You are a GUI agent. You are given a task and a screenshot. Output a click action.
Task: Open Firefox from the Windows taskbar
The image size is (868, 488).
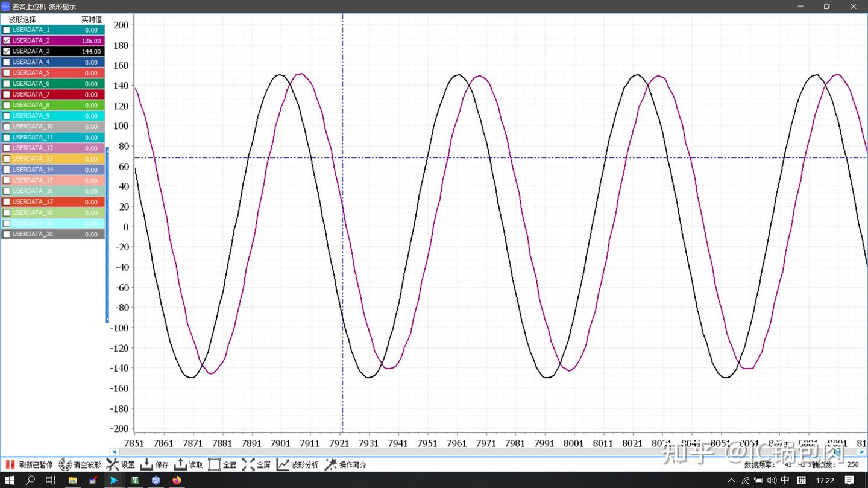click(x=177, y=480)
